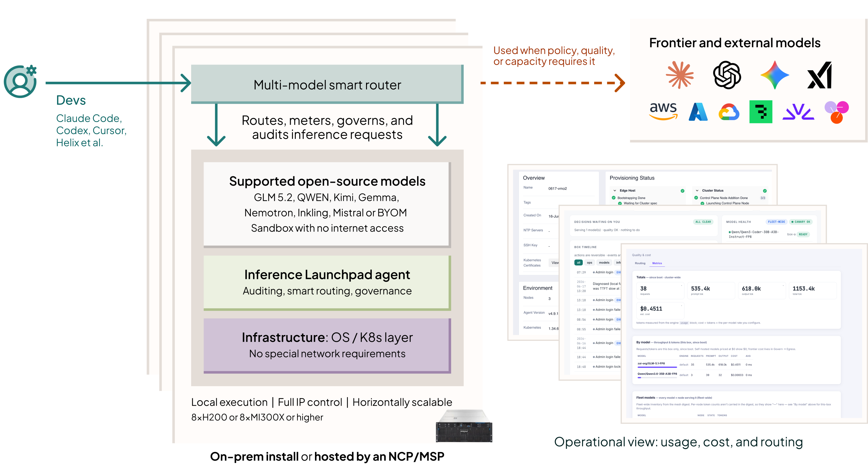
Task: Click the Waiting for Cluster spec check icon
Action: pos(620,203)
